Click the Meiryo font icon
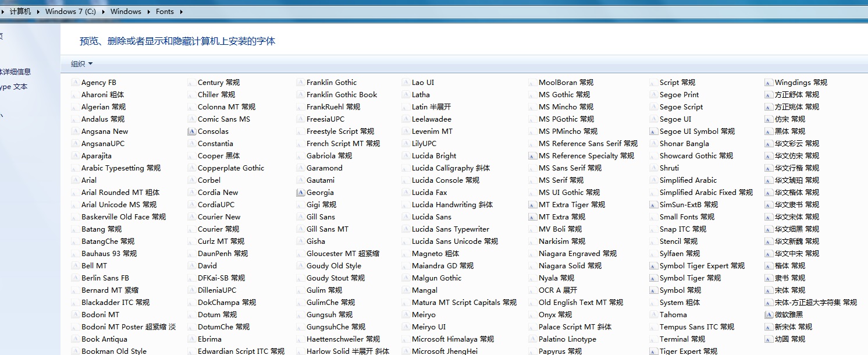Screen dimensions: 868x355 pyautogui.click(x=405, y=315)
